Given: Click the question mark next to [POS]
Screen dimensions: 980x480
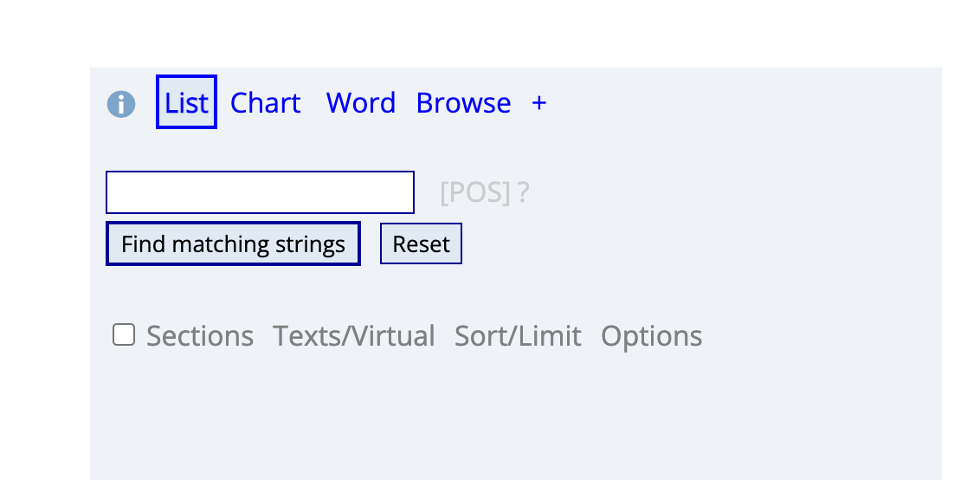Looking at the screenshot, I should point(523,192).
